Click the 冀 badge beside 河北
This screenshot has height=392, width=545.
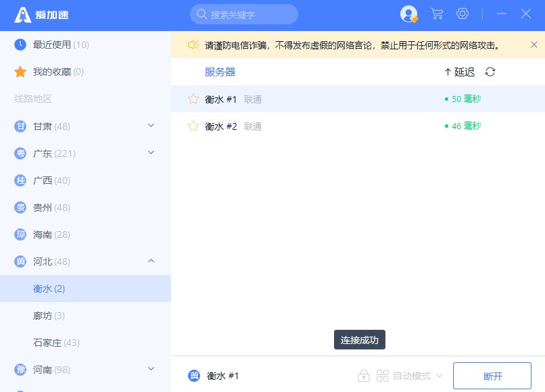click(20, 262)
